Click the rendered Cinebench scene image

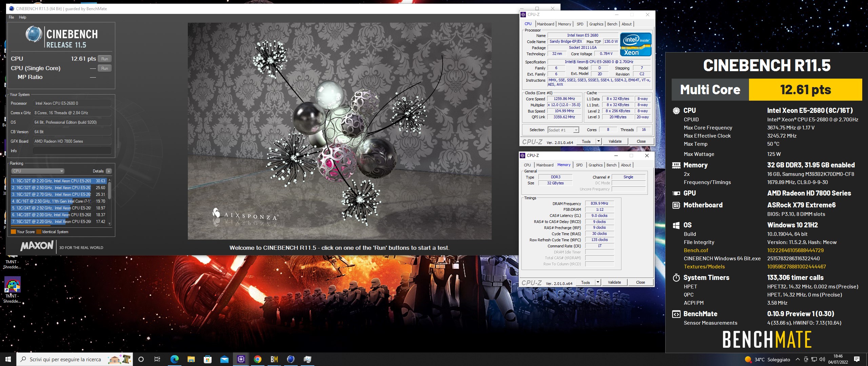point(339,131)
